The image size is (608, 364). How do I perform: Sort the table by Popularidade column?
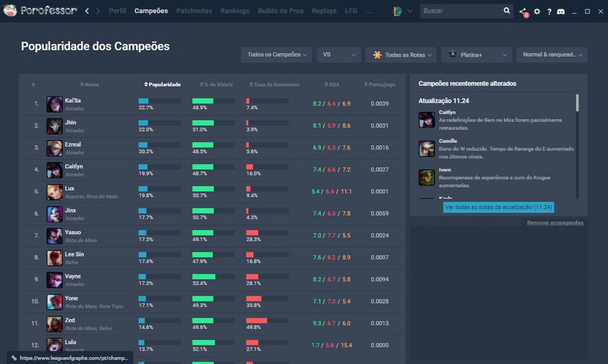(x=162, y=84)
